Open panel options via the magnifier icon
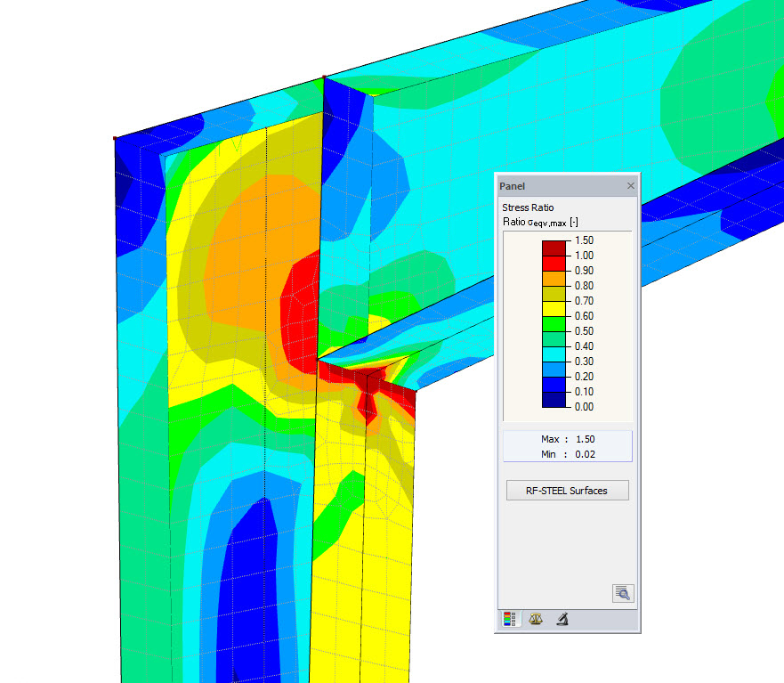 coord(623,592)
